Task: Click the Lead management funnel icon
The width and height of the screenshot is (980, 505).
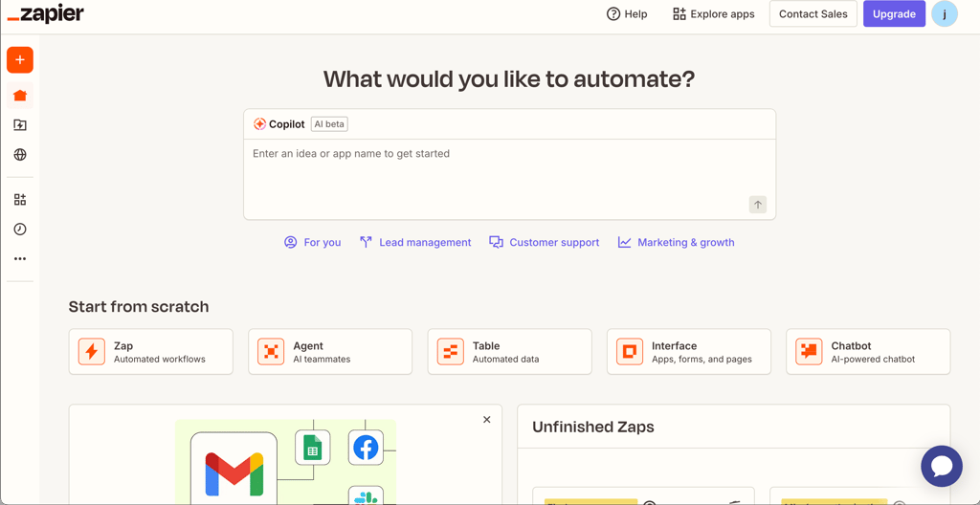Action: point(367,242)
